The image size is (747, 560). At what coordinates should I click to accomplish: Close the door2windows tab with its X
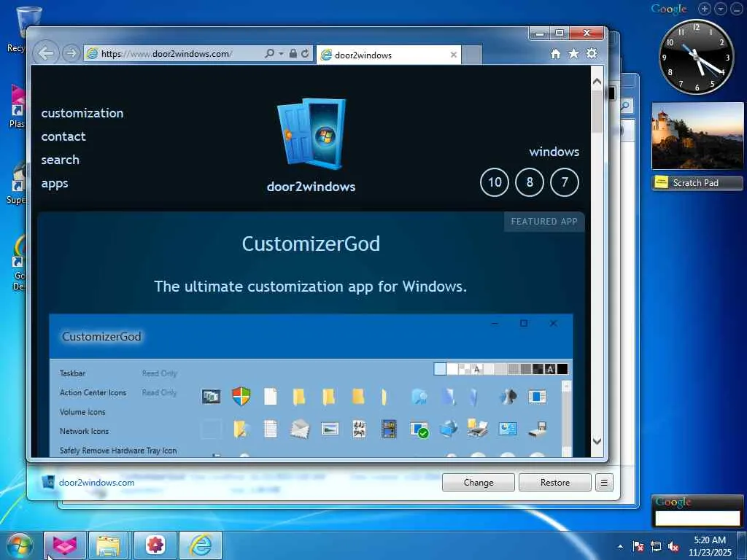[x=454, y=55]
